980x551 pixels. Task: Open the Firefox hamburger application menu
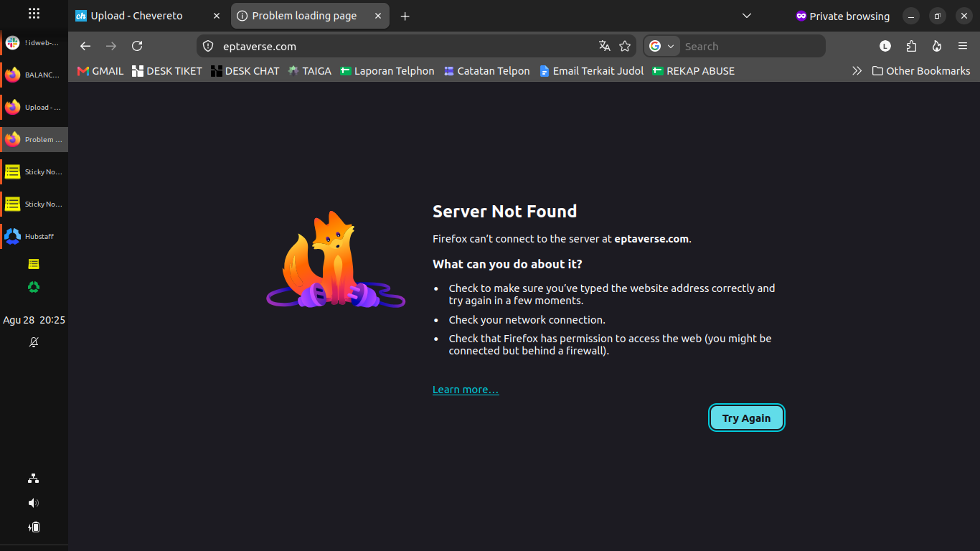click(x=963, y=46)
